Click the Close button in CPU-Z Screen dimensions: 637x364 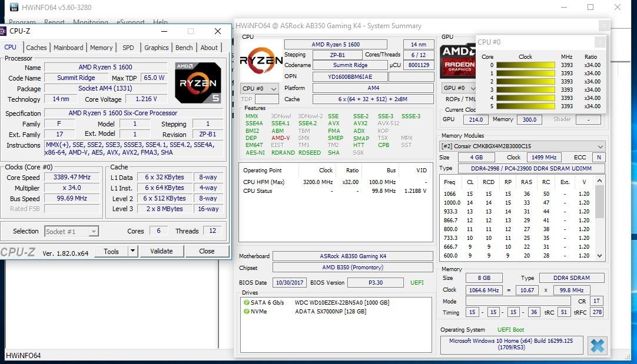tap(207, 251)
